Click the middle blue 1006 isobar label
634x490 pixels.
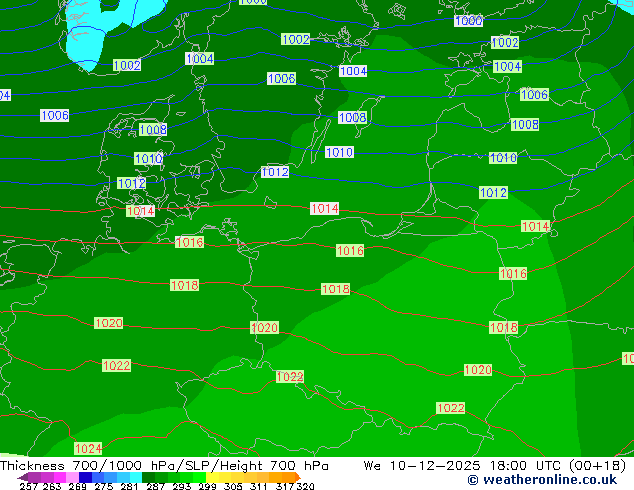pyautogui.click(x=281, y=78)
